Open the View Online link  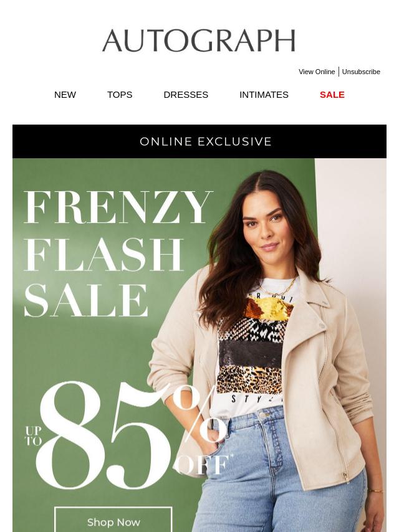pyautogui.click(x=317, y=72)
